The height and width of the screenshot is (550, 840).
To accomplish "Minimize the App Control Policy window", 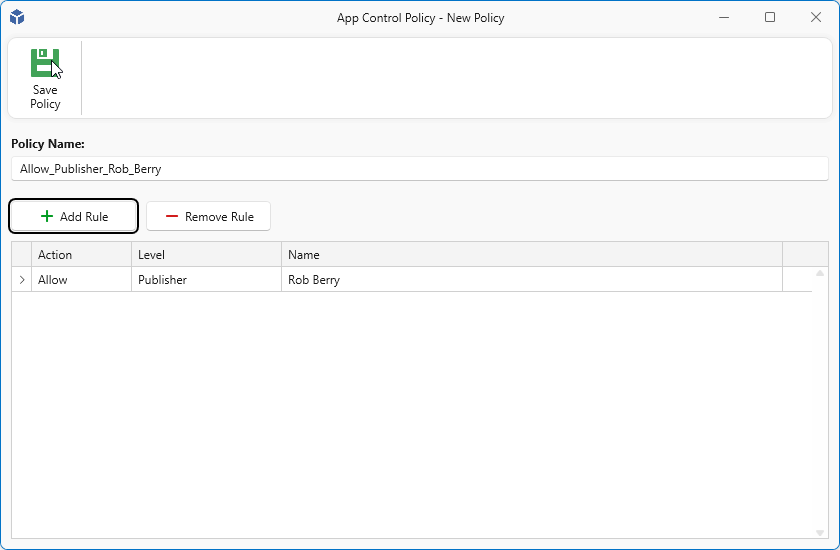I will tap(724, 17).
